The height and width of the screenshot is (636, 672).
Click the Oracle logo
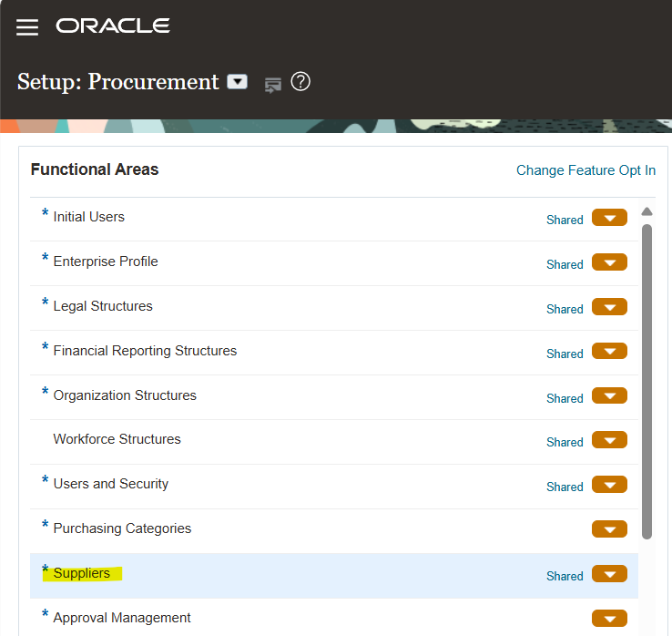(113, 26)
